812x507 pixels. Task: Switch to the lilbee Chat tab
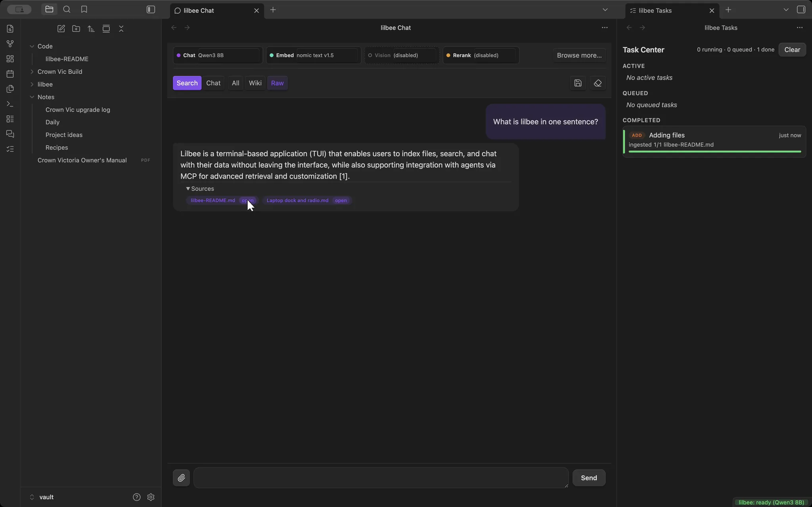pos(216,11)
